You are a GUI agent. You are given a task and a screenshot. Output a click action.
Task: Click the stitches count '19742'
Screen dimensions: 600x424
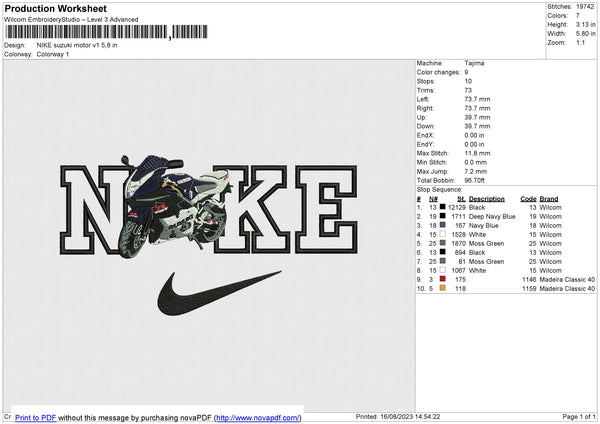tap(585, 7)
